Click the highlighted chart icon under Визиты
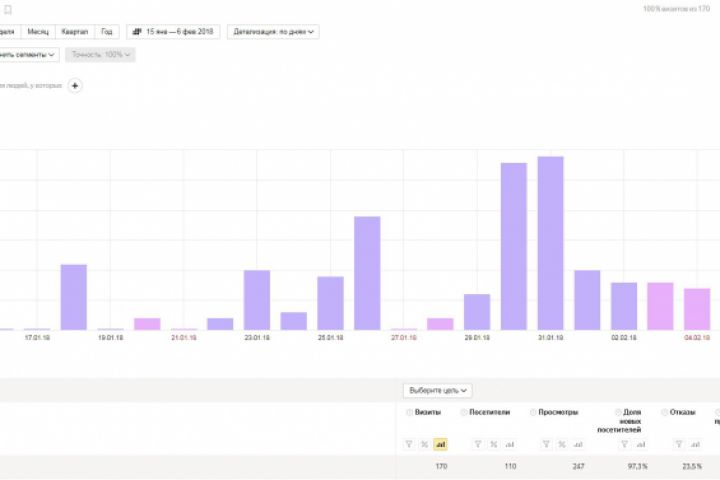Viewport: 720px width, 480px height. click(440, 444)
